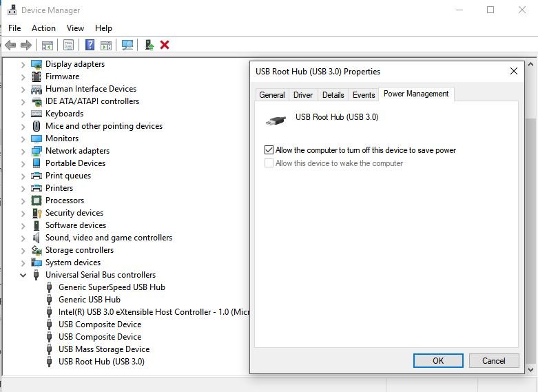Click the show/hide console tree icon
The image size is (538, 392).
pyautogui.click(x=48, y=45)
